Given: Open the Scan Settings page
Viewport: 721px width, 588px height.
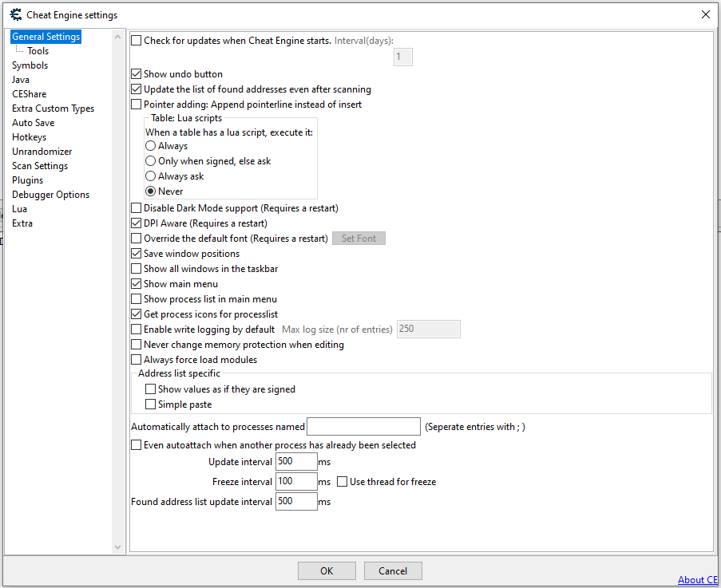Looking at the screenshot, I should 40,166.
